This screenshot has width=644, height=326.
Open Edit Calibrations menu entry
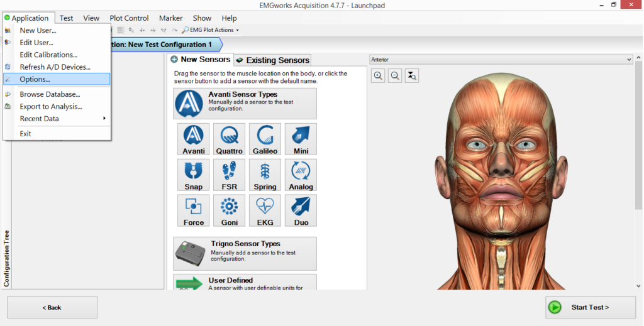[x=57, y=55]
